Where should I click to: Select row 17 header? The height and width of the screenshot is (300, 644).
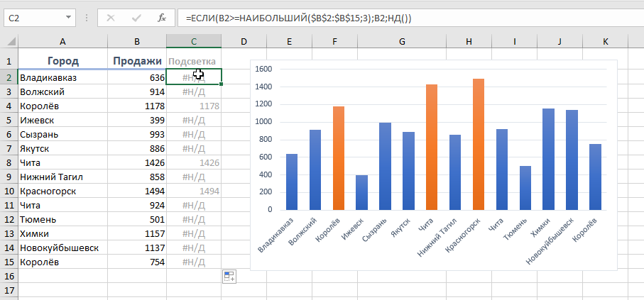(9, 290)
